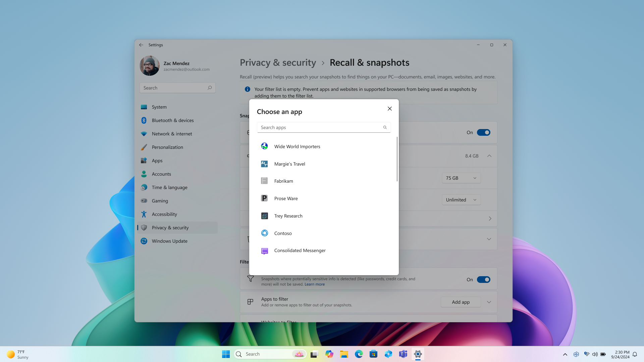Click the Wide World Importers app icon
This screenshot has width=644, height=362.
(264, 146)
